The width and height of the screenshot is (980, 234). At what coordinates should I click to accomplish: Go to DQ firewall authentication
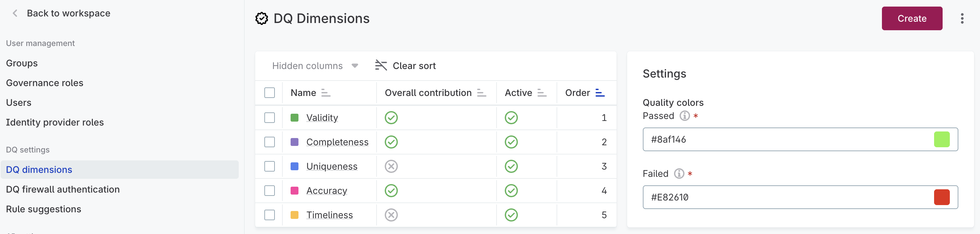(x=63, y=189)
